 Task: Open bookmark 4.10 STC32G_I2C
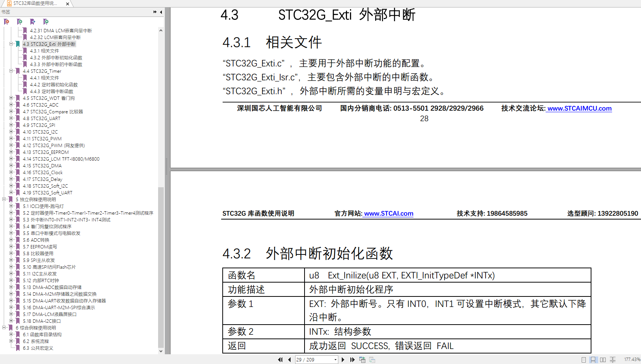tap(40, 132)
